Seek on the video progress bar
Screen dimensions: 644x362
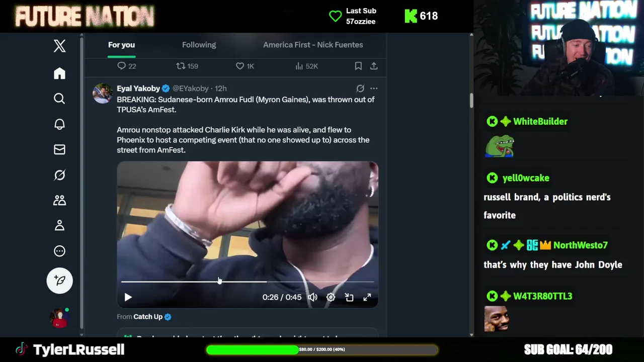pyautogui.click(x=248, y=282)
